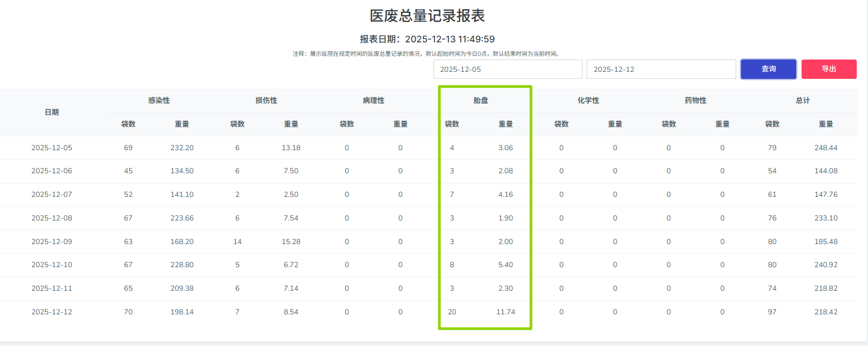Select the 总计 column group header
Viewport: 868px width, 346px height.
tap(803, 100)
